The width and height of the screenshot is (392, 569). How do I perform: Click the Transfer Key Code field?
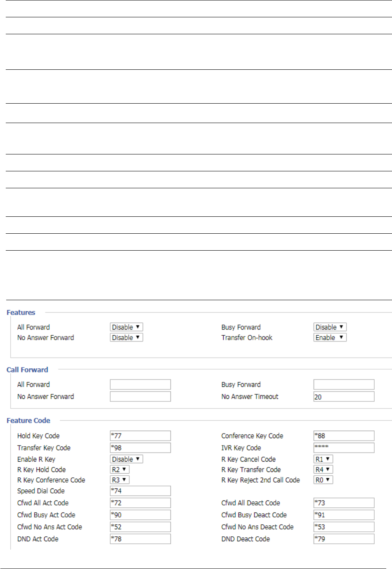(x=140, y=448)
